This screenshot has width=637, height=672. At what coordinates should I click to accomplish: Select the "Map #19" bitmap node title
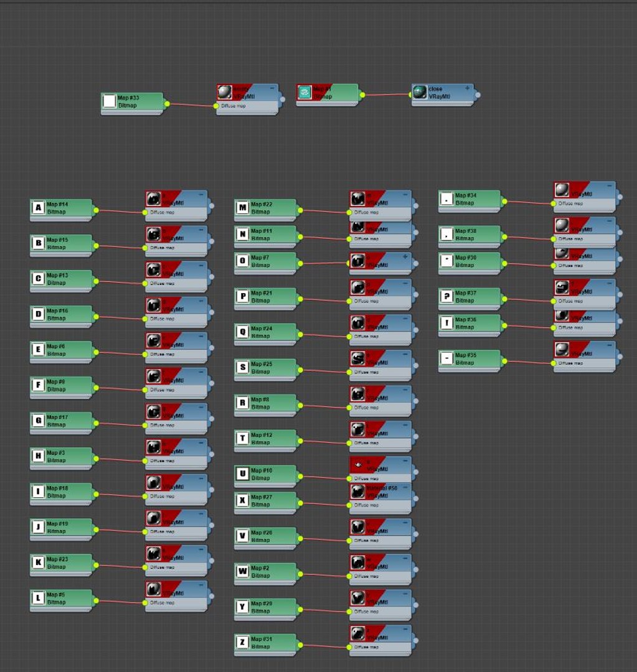[57, 524]
